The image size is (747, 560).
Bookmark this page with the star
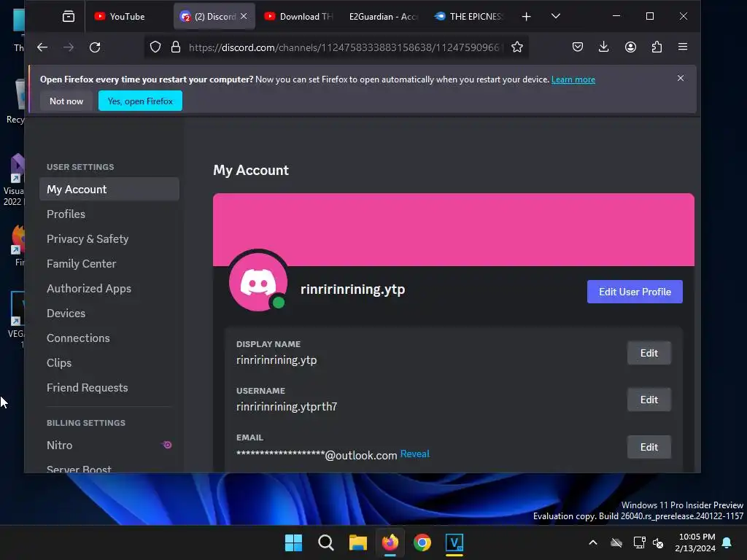click(517, 47)
